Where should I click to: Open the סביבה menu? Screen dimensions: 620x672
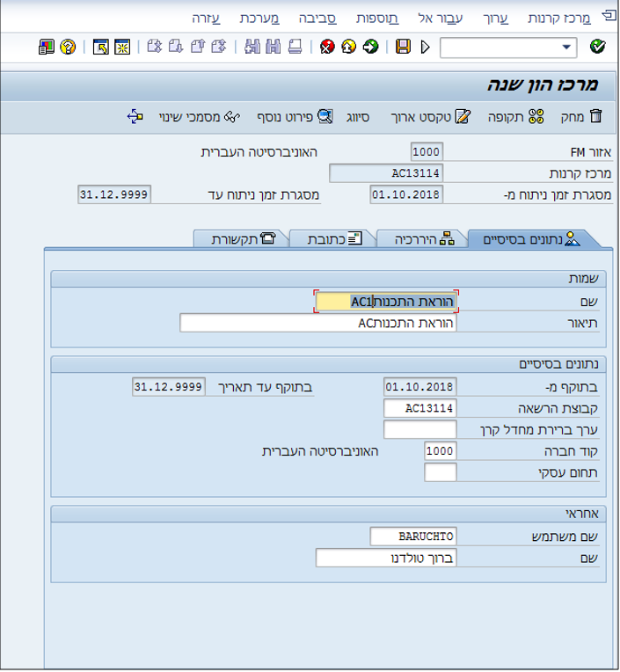(x=317, y=18)
